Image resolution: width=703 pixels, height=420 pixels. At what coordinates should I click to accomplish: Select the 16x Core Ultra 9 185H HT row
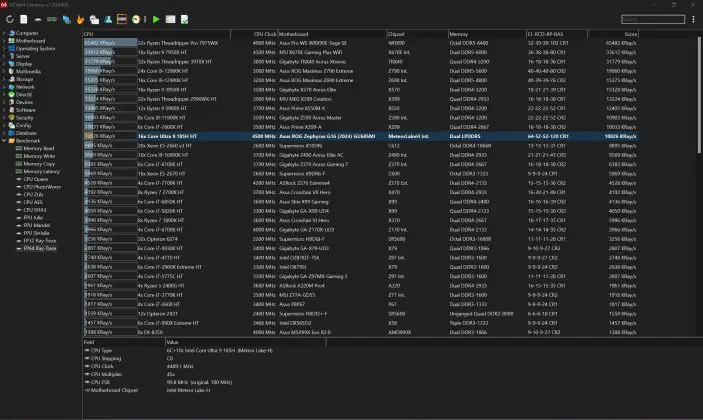point(361,136)
